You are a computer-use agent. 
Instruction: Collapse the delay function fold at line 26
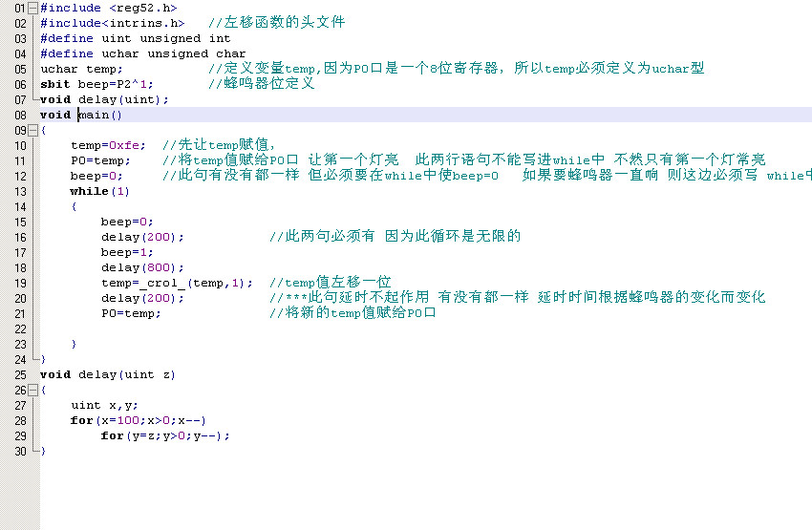point(32,391)
